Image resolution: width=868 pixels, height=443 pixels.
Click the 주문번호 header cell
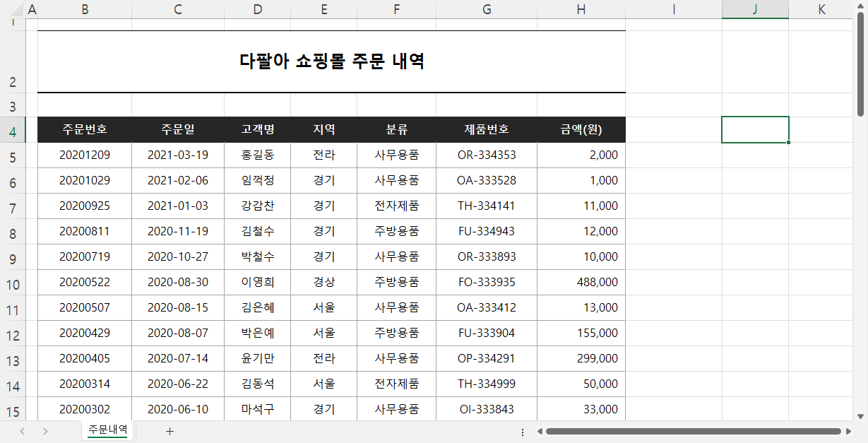[85, 130]
